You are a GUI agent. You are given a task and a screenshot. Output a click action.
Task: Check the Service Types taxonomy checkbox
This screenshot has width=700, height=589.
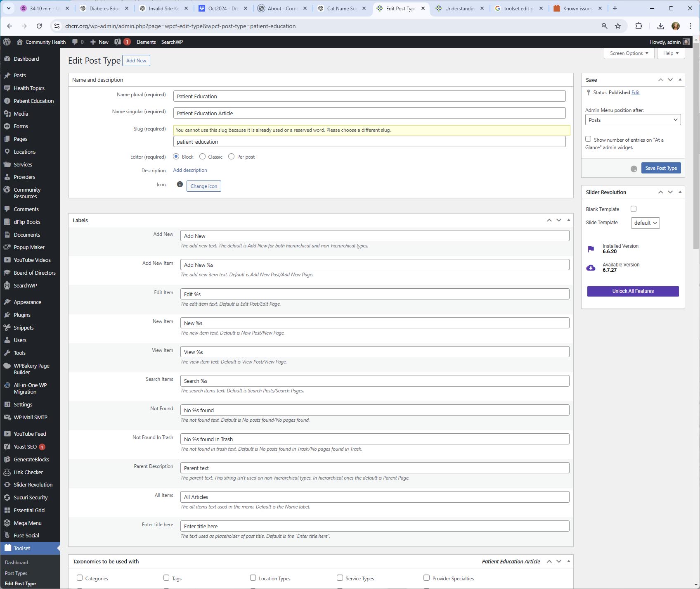[340, 578]
